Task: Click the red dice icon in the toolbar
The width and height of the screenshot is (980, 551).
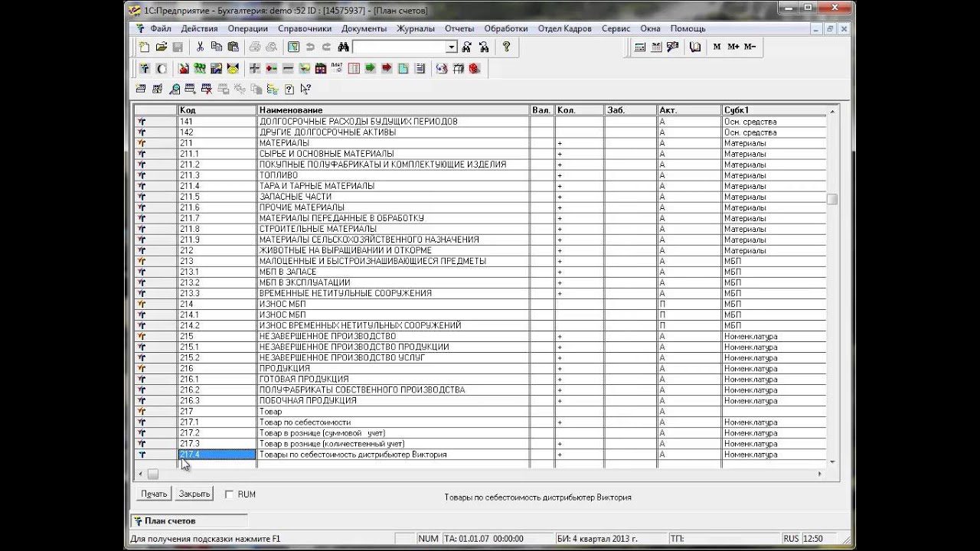Action: [475, 69]
